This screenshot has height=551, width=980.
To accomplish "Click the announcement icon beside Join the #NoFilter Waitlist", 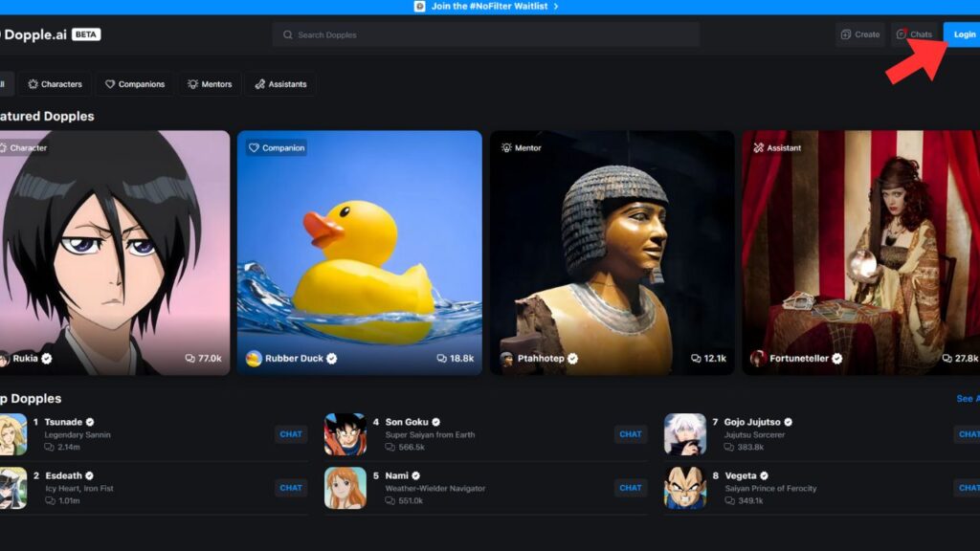I will click(x=420, y=7).
